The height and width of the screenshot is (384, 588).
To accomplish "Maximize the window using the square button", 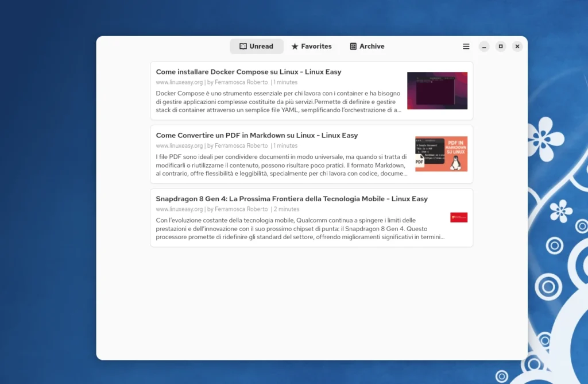I will [x=501, y=47].
